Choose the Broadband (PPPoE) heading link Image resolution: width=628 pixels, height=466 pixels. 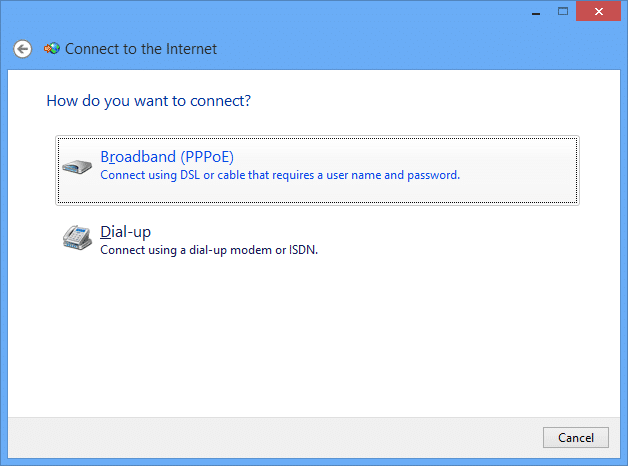pyautogui.click(x=167, y=157)
